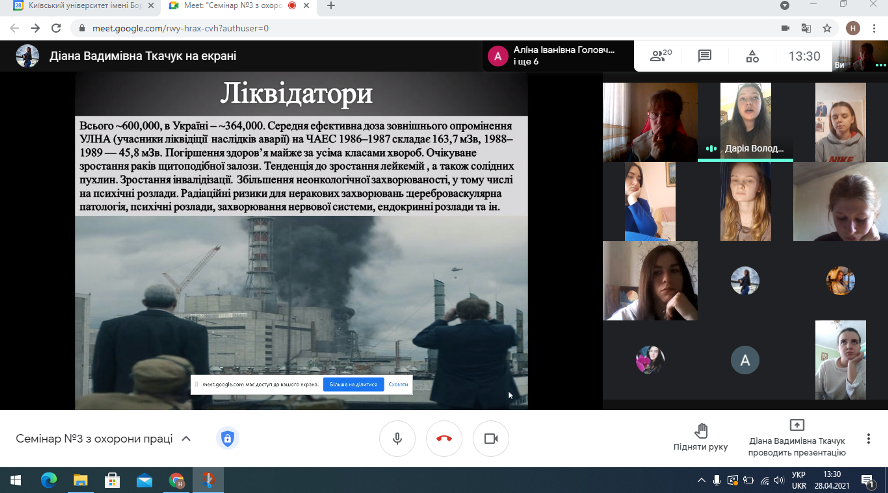
Task: Click the hide link in sharing notification
Action: [x=398, y=384]
